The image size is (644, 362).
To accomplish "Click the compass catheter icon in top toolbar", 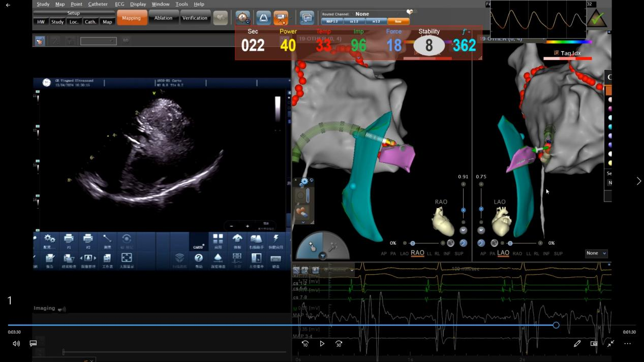I will tap(242, 18).
